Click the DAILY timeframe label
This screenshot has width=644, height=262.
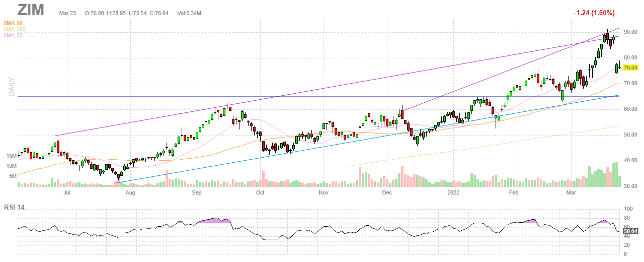click(10, 87)
